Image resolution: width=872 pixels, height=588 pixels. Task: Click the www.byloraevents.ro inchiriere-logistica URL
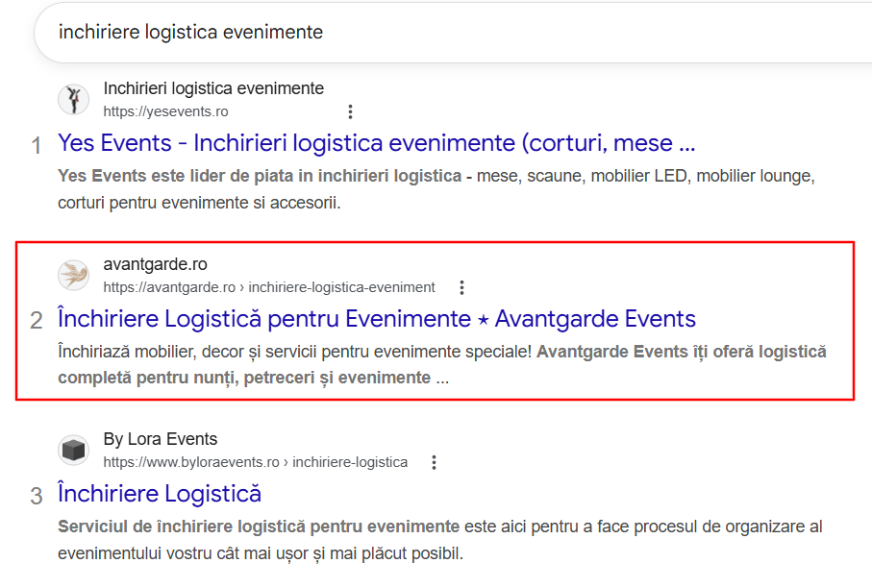[x=256, y=462]
